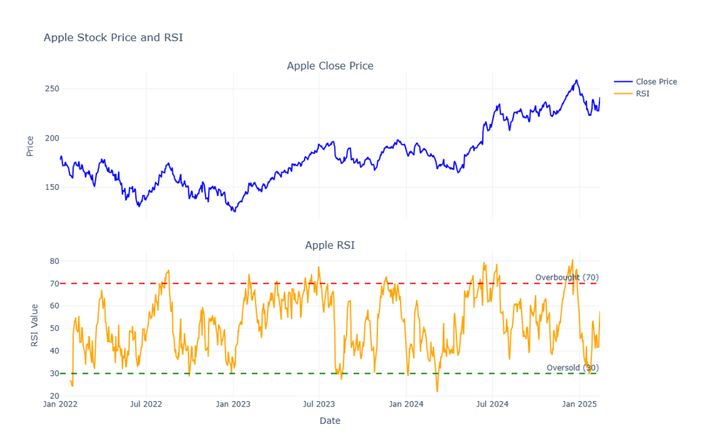Click the 'Jul 2023' x-axis tick label
Screen dimensions: 720x446
click(x=319, y=404)
